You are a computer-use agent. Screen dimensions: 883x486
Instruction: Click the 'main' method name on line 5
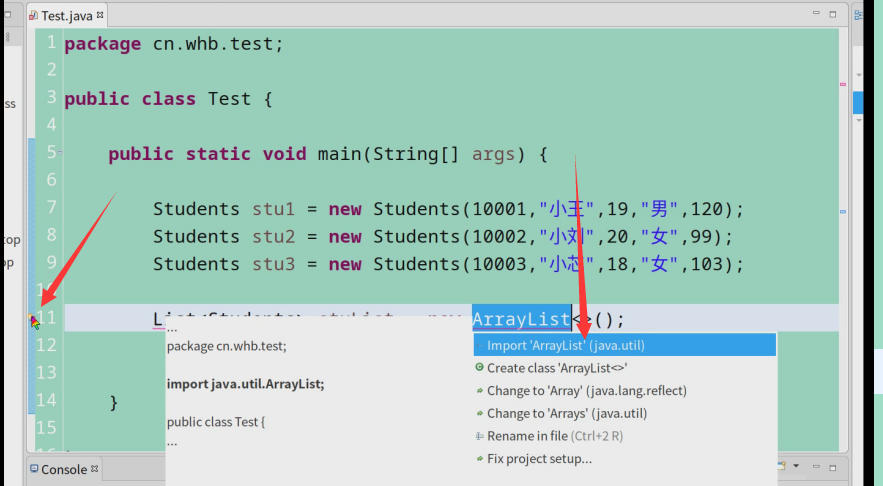coord(340,154)
